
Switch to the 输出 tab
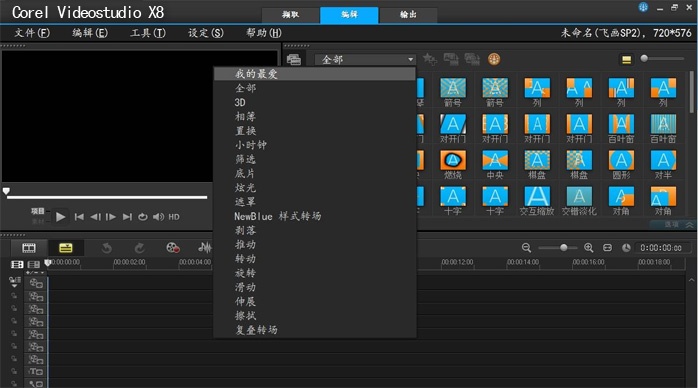tap(408, 15)
